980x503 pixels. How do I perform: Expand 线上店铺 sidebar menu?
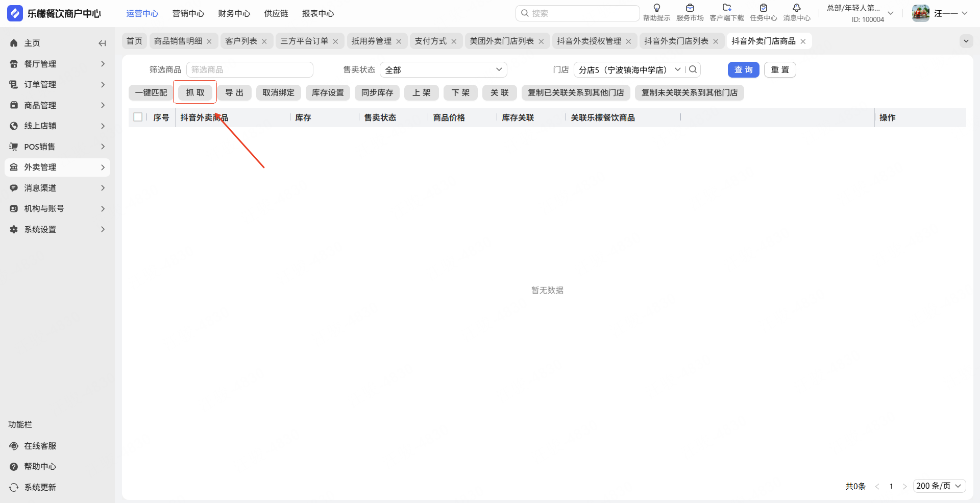pyautogui.click(x=57, y=126)
